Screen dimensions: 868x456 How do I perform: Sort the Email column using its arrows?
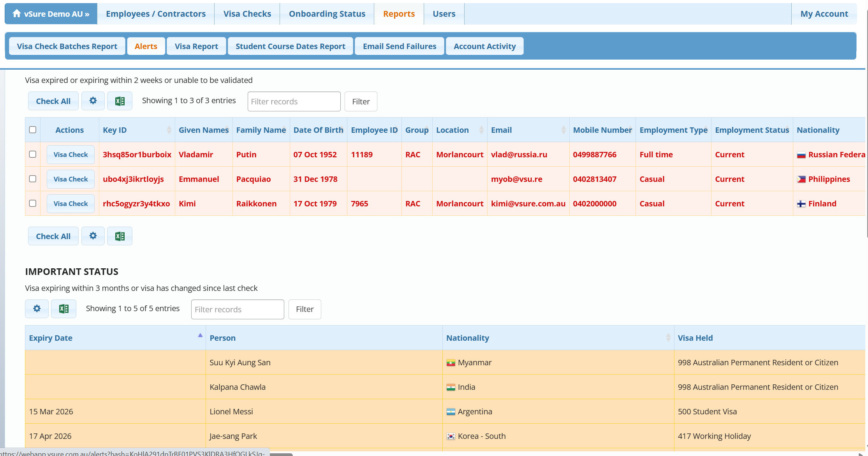563,130
